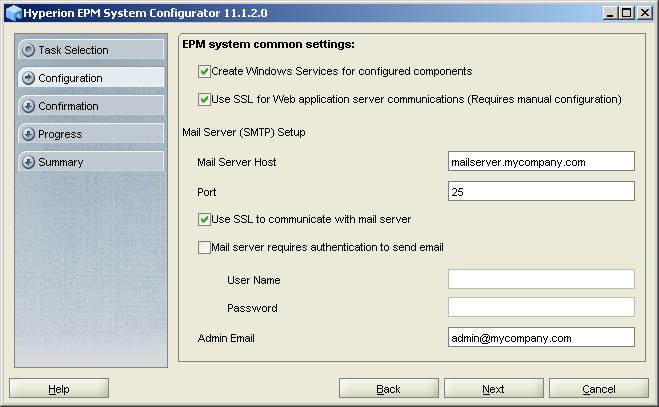Go to the Confirmation step

pyautogui.click(x=91, y=106)
